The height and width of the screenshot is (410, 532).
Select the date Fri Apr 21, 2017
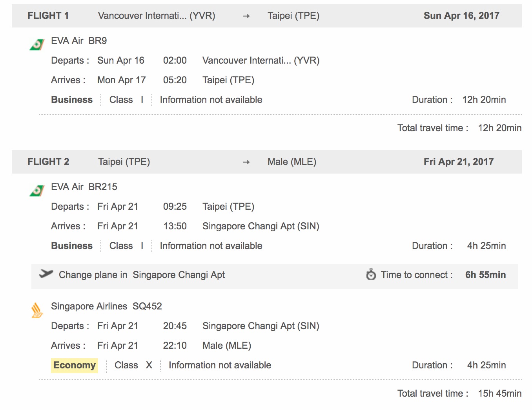tap(459, 162)
